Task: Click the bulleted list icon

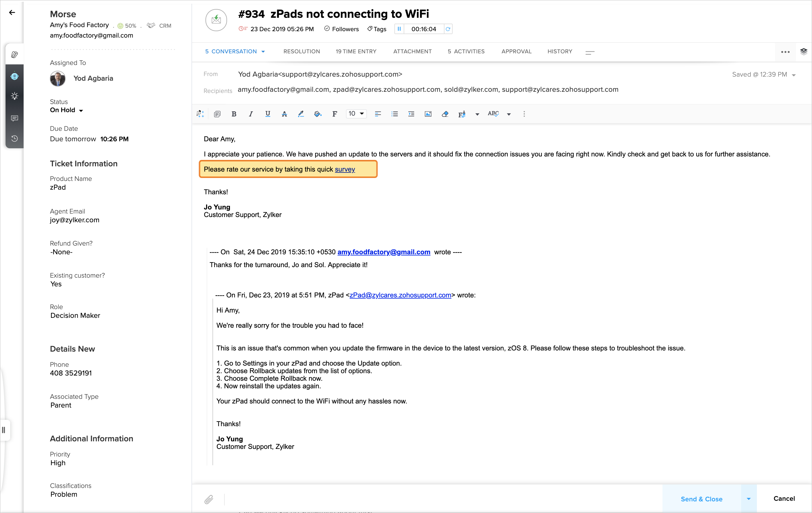Action: pyautogui.click(x=395, y=114)
